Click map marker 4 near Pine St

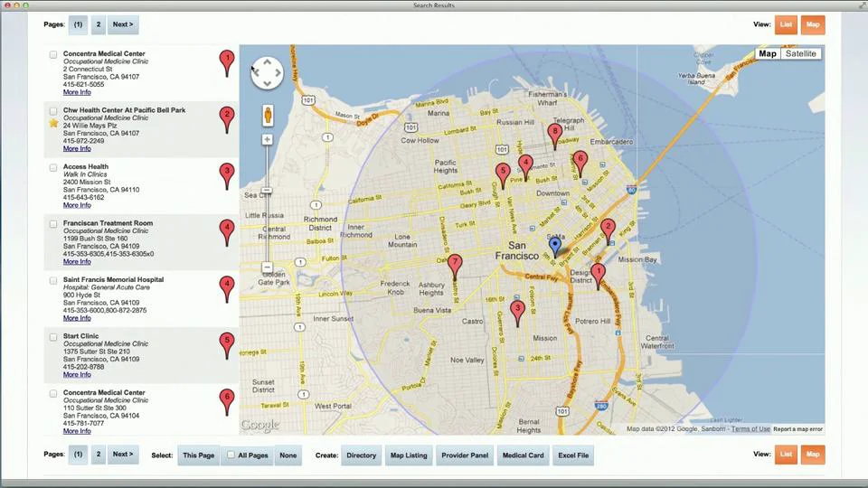click(525, 168)
